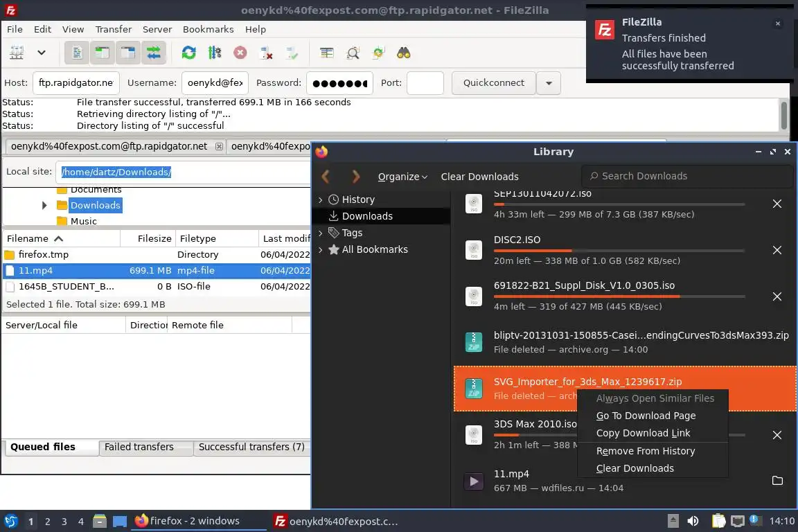Go back in the Library window
798x532 pixels.
[326, 177]
